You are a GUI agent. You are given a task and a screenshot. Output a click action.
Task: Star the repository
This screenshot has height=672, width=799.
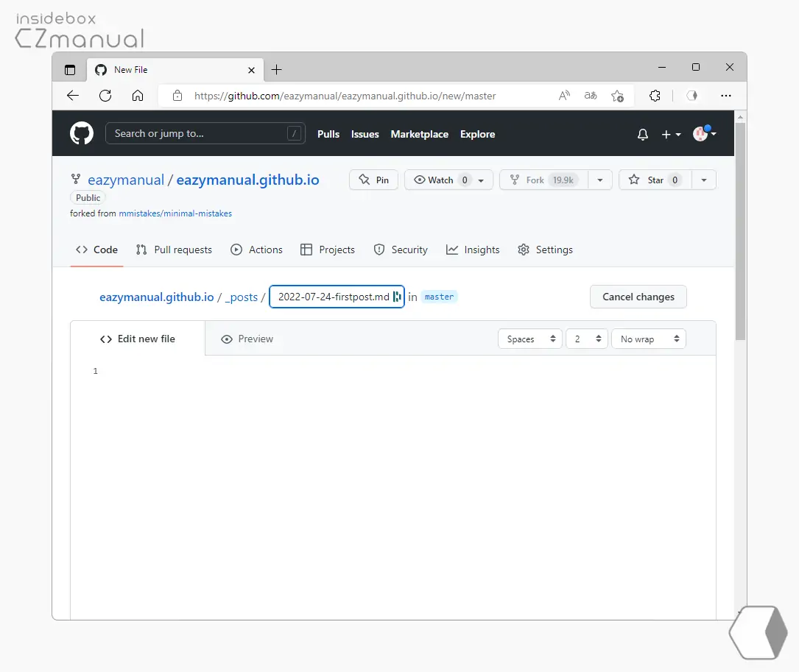click(655, 180)
